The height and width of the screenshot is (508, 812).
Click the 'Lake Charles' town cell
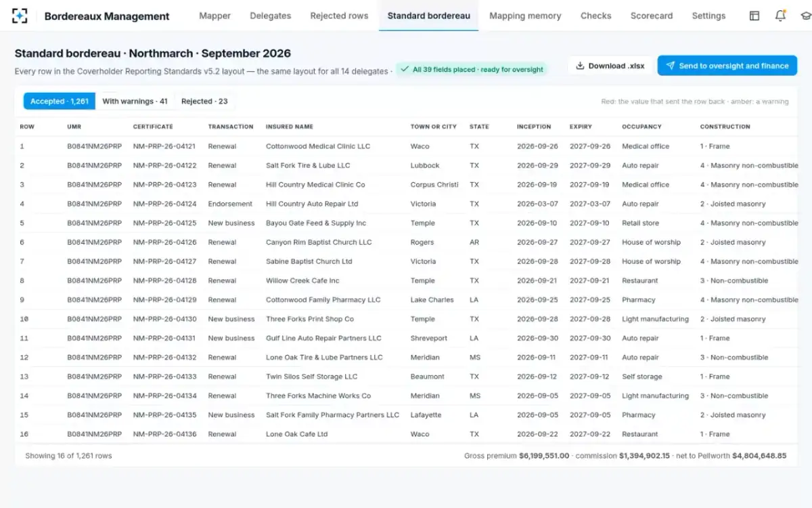click(x=432, y=299)
